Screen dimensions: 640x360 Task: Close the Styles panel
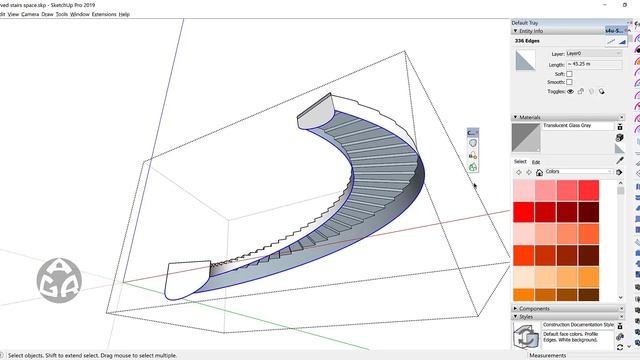pos(622,317)
